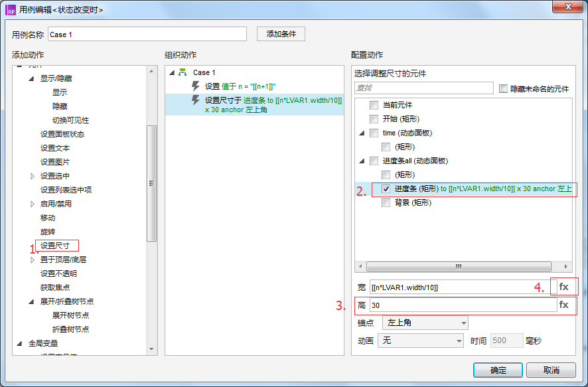Image resolution: width=588 pixels, height=387 pixels.
Task: Check the (矩形) box under time panel
Action: tap(386, 147)
